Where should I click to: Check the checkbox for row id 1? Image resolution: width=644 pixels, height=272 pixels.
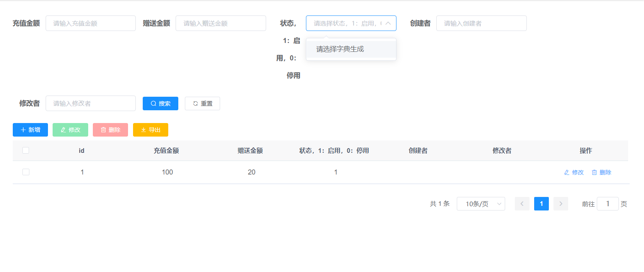coord(26,172)
